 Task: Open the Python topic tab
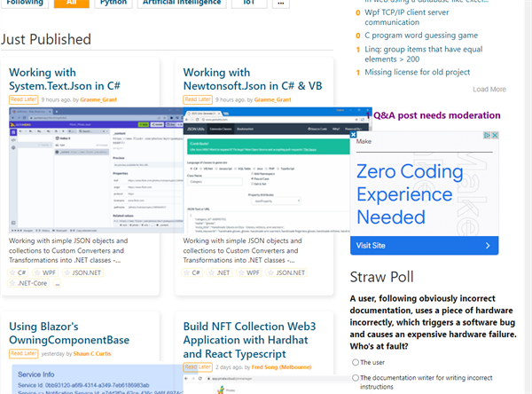[113, 3]
